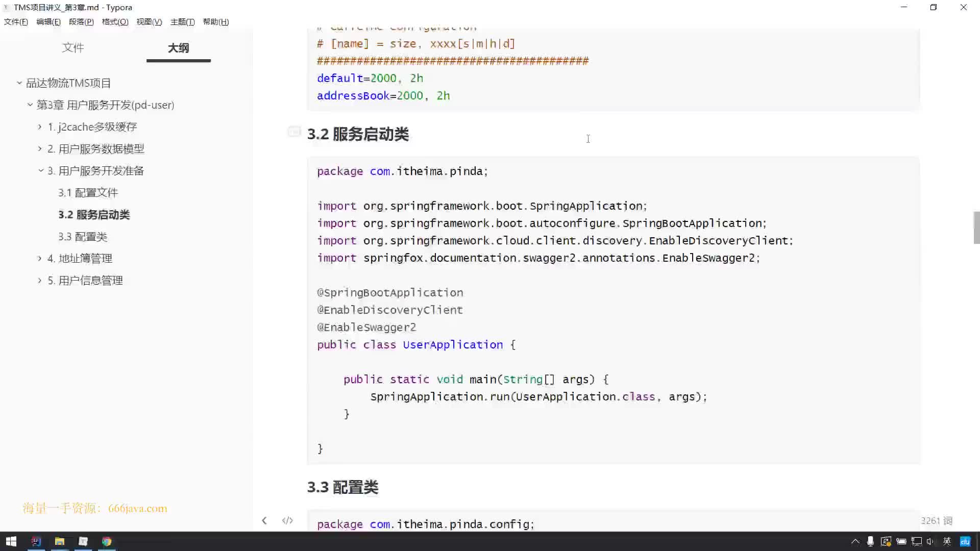Click the 'addressBook=2000, 2h' line
Viewport: 980px width, 551px height.
[383, 95]
